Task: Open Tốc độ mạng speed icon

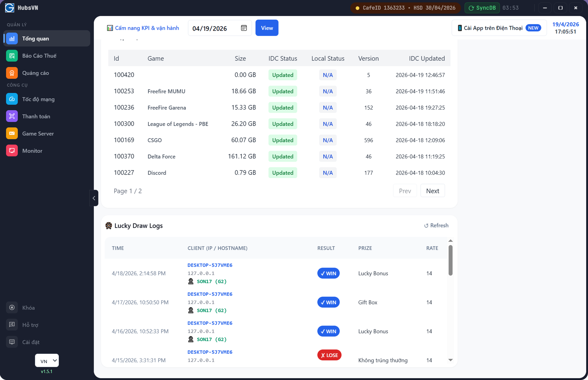Action: (x=12, y=99)
